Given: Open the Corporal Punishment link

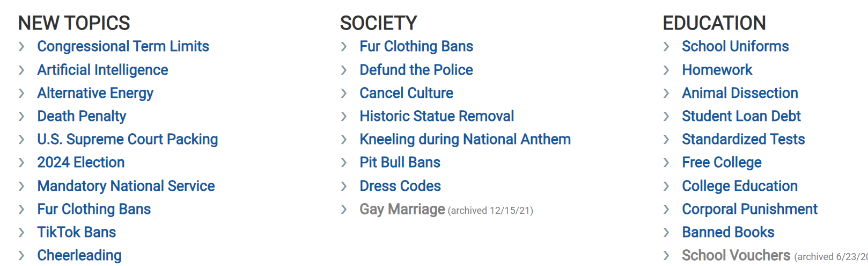Looking at the screenshot, I should (x=749, y=209).
